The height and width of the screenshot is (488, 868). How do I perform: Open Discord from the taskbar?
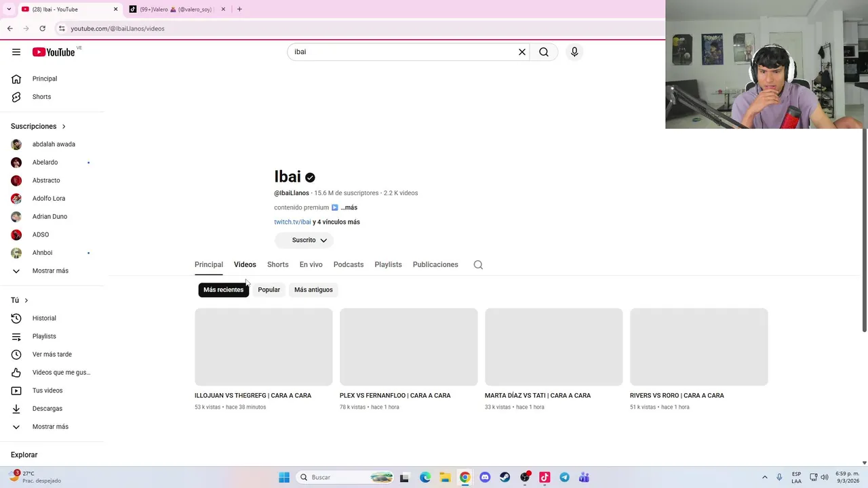[x=485, y=478]
